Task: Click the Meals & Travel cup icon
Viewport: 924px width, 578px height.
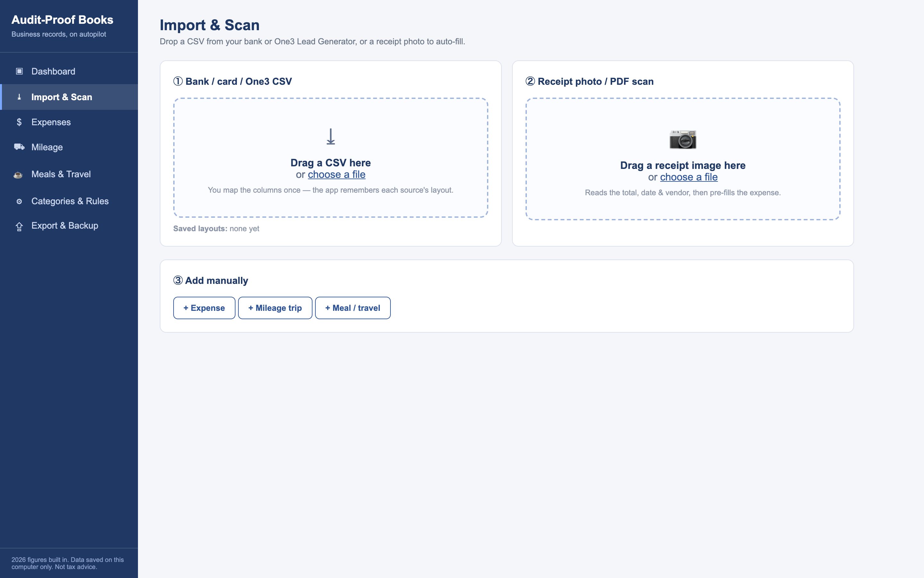Action: [x=18, y=175]
